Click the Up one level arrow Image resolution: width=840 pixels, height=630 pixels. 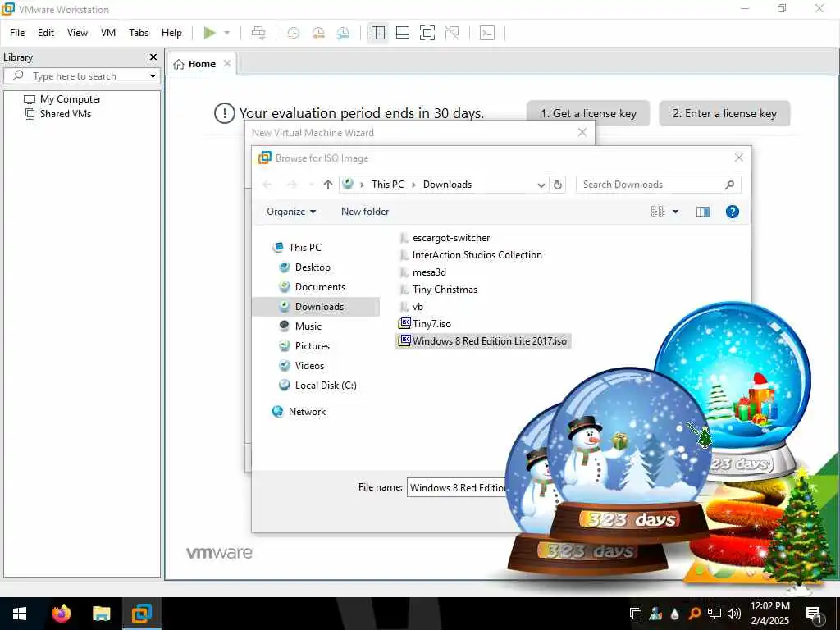328,185
